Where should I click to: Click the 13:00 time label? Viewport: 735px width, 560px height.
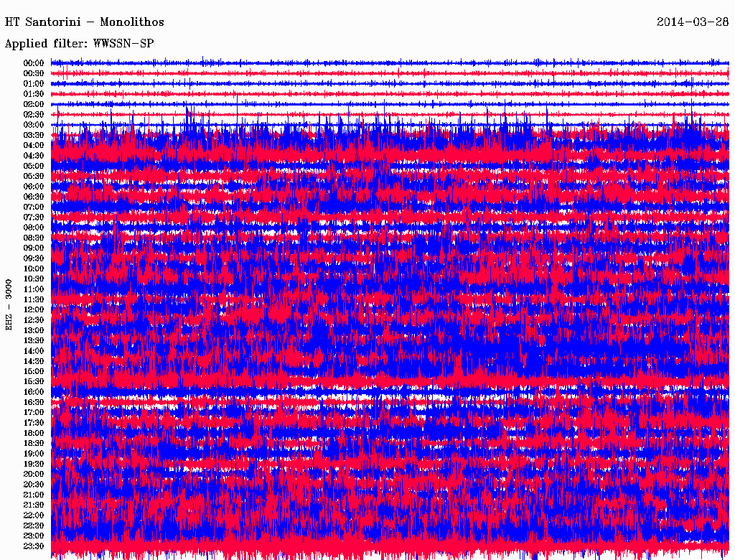click(34, 331)
